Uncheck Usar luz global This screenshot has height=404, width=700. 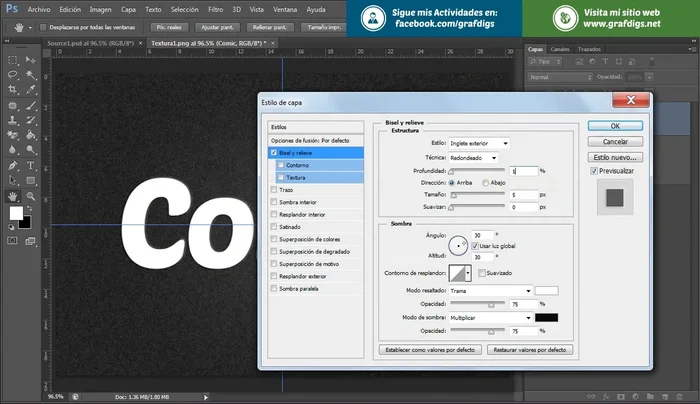pos(474,245)
